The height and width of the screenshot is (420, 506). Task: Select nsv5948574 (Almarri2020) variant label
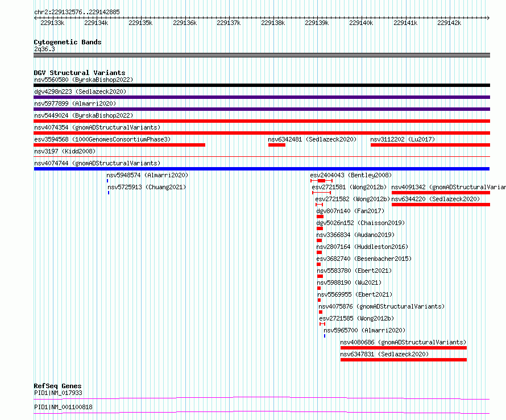147,175
